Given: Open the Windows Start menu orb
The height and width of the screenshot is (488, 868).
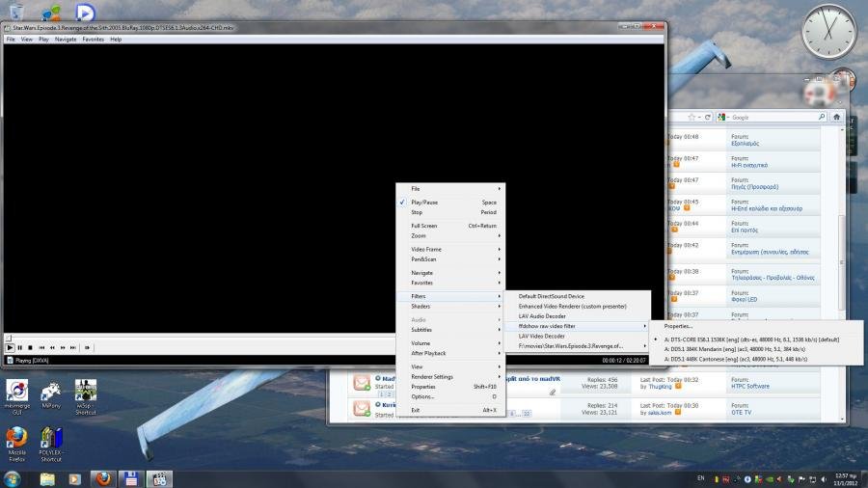Looking at the screenshot, I should point(13,478).
